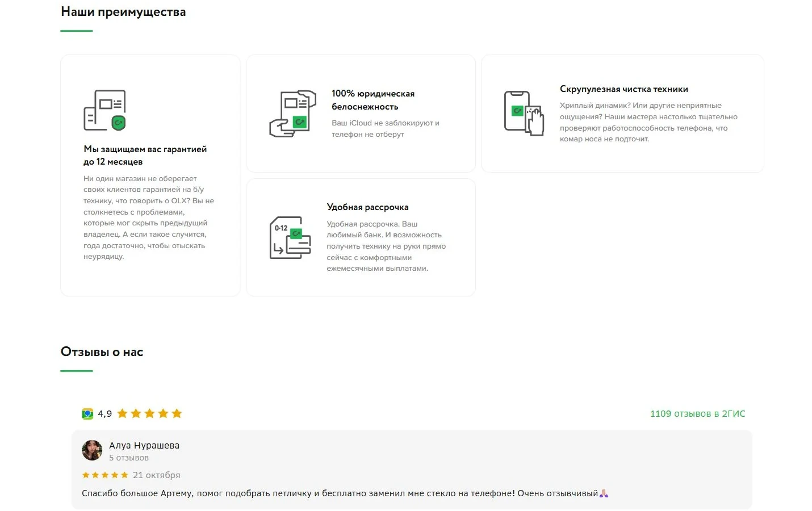Click the 'Отзывы о нас' heading
812x511 pixels.
[x=102, y=352]
